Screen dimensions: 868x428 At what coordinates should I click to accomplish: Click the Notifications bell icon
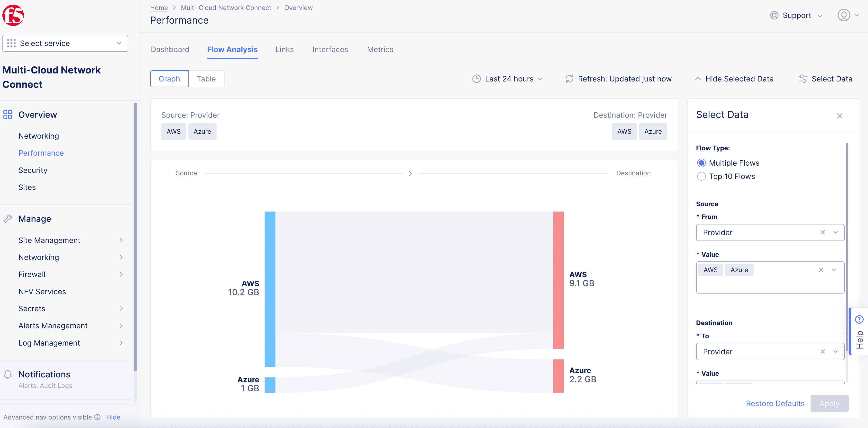pos(8,374)
